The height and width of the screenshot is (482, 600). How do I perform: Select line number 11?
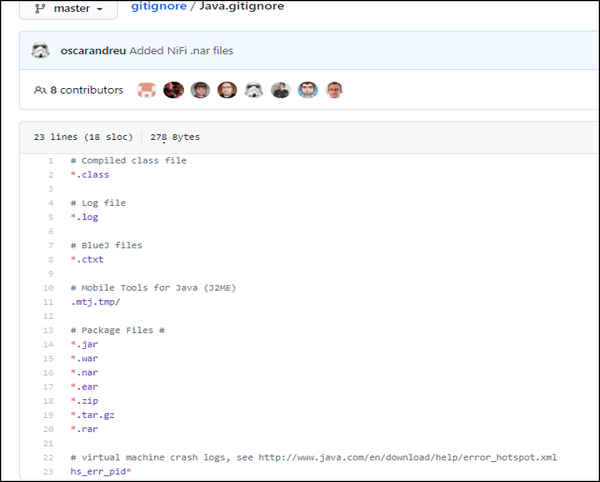[x=48, y=302]
